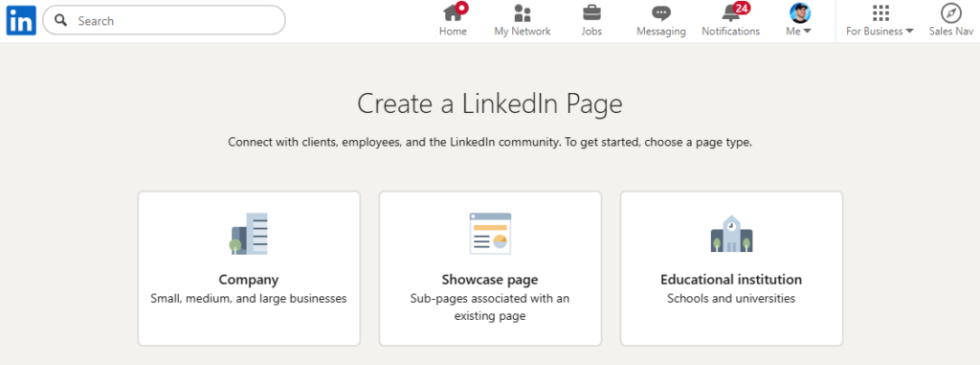This screenshot has height=365, width=980.
Task: Expand the Me dropdown
Action: [x=799, y=32]
